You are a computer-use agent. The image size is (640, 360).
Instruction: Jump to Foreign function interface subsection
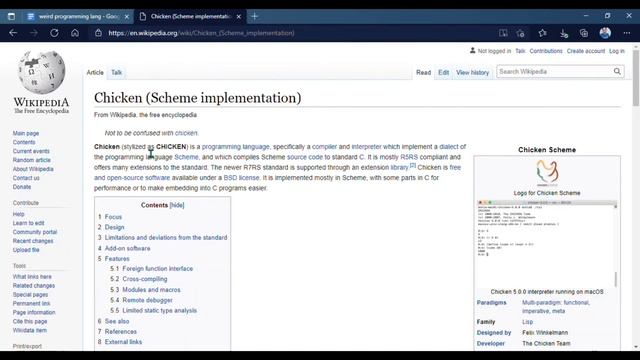[158, 269]
